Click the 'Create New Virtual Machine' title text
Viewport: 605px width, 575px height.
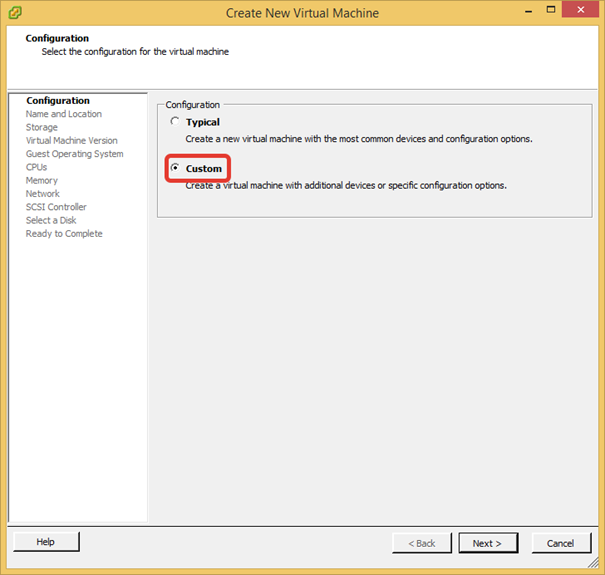[302, 13]
